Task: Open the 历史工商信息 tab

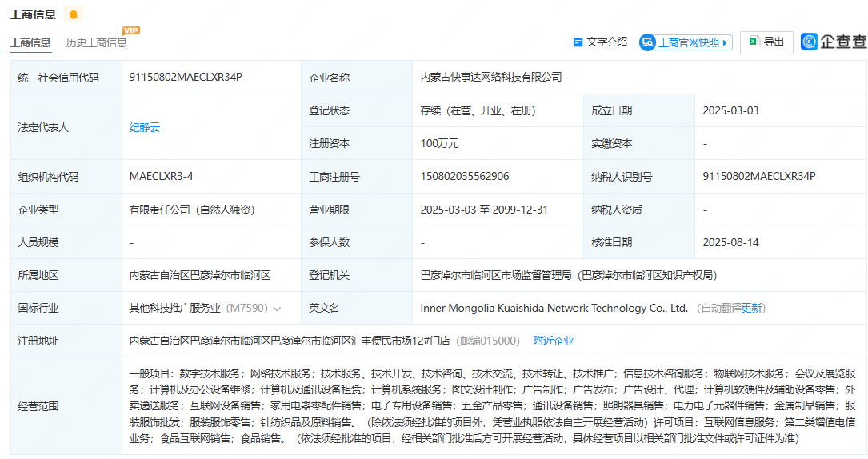Action: [96, 42]
